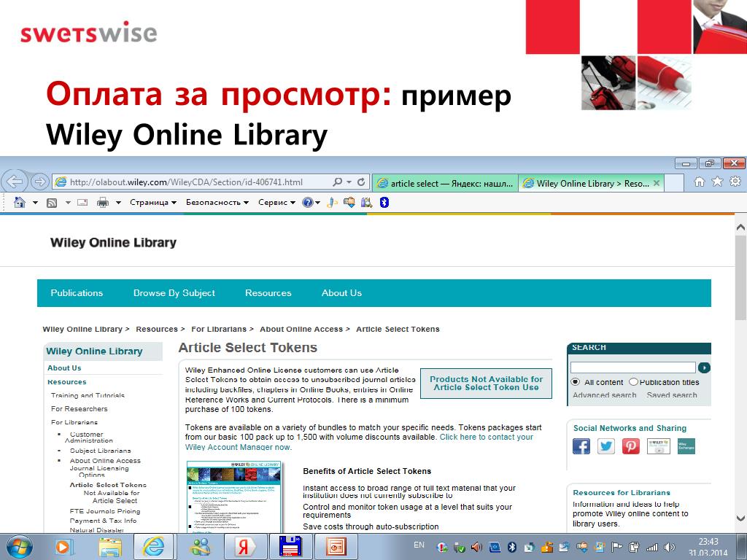Expand the RSS feeds dropdown arrow
This screenshot has width=747, height=560.
[68, 203]
